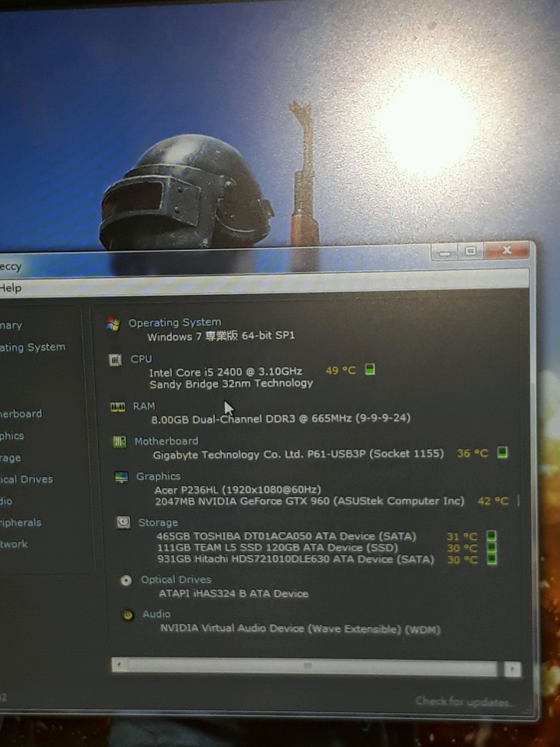Click the Hitachi drive temperature indicator
560x747 pixels.
492,559
